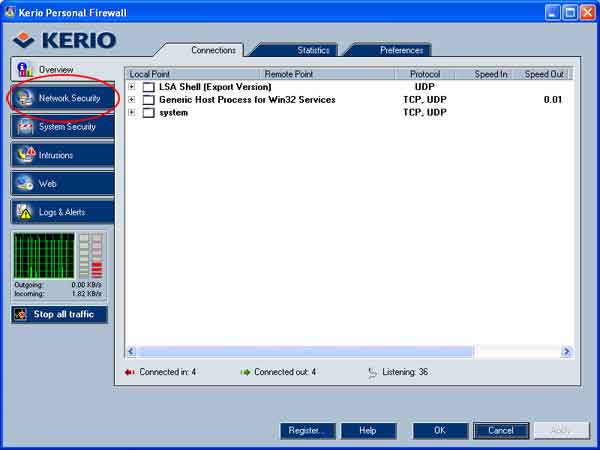Viewport: 600px width, 450px height.
Task: Click the horizontal scrollbar right arrow
Action: pos(566,352)
